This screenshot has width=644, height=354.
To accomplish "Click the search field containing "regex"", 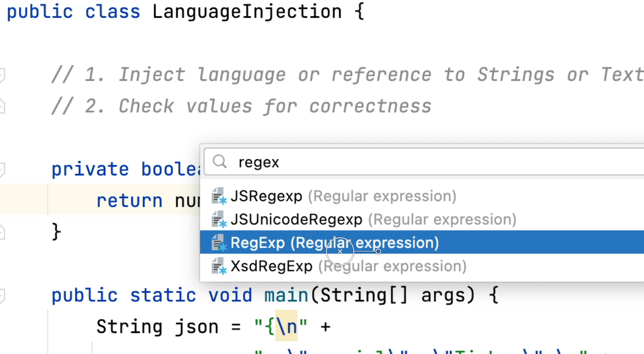I will 402,162.
